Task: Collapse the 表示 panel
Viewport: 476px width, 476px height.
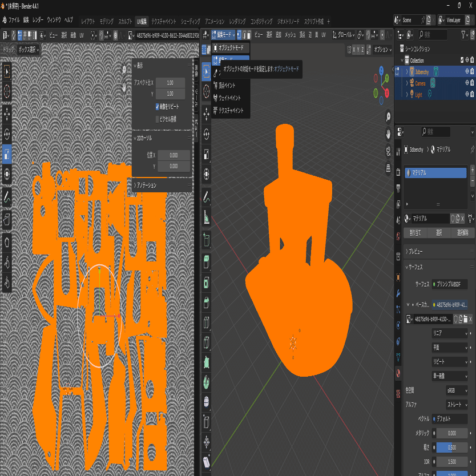Action: pos(163,66)
